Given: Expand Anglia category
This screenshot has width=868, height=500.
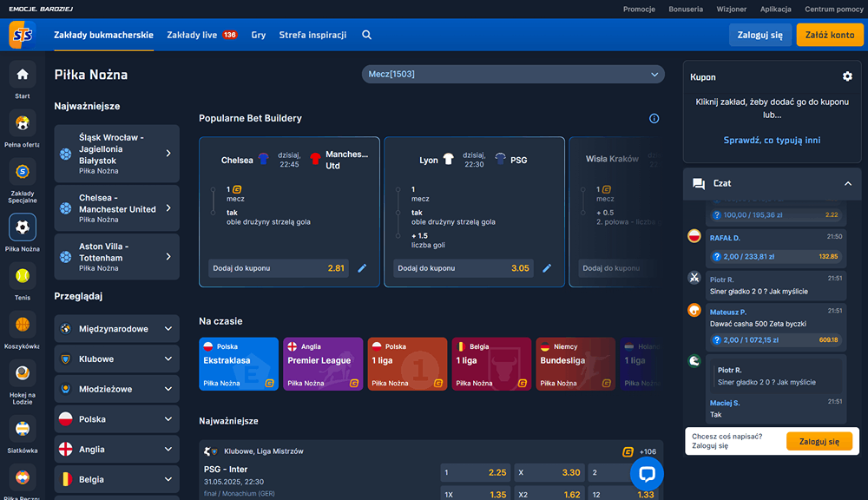Looking at the screenshot, I should 117,450.
